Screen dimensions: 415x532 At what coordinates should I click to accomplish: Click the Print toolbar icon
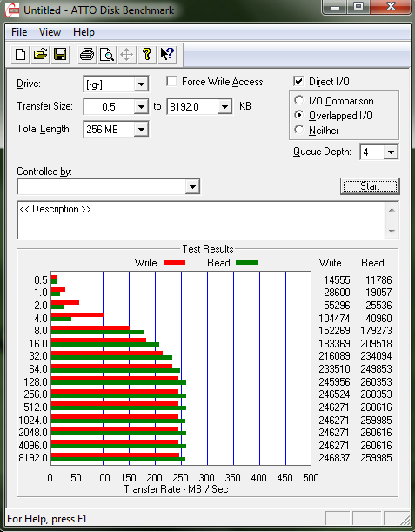point(87,54)
